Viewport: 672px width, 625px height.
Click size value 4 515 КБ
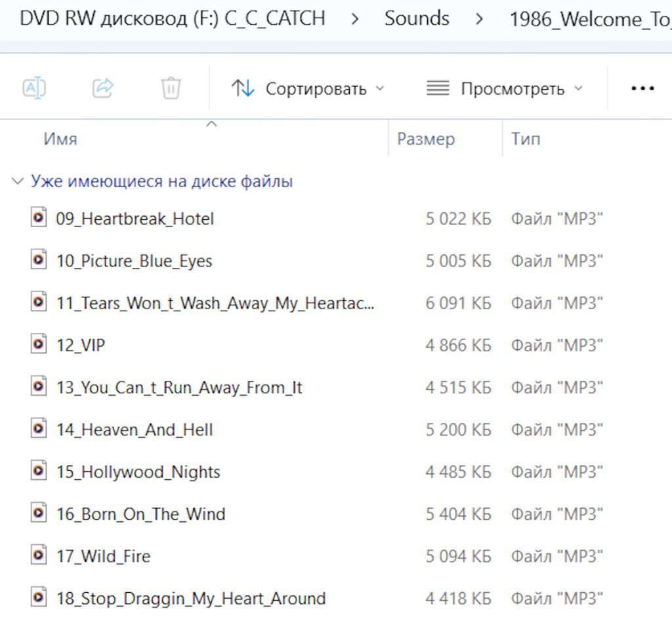(458, 387)
